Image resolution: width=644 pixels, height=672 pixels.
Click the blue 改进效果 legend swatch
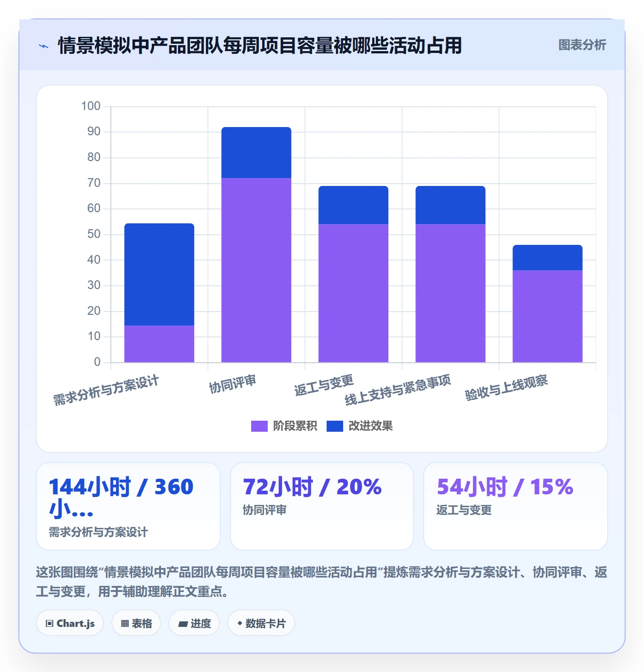pos(335,426)
